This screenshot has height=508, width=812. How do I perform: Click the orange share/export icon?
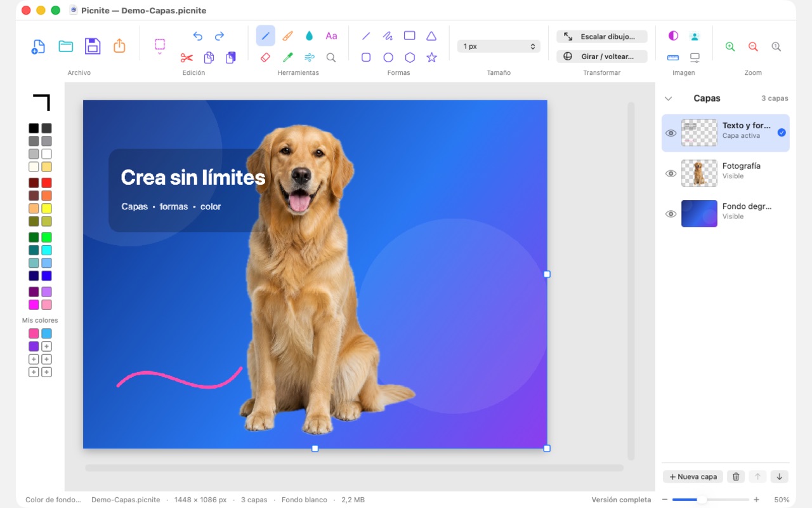(x=119, y=46)
